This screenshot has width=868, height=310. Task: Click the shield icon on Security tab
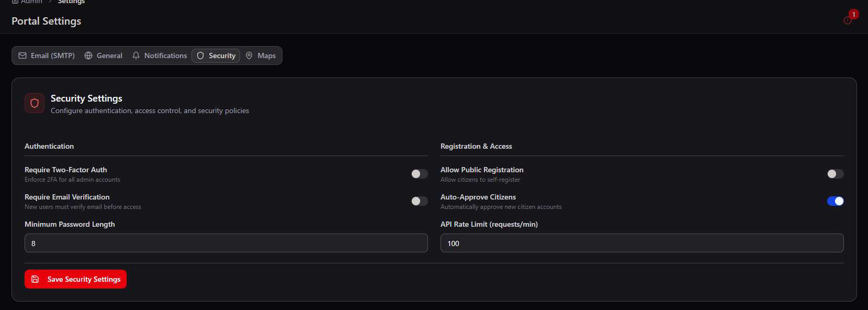coord(200,56)
